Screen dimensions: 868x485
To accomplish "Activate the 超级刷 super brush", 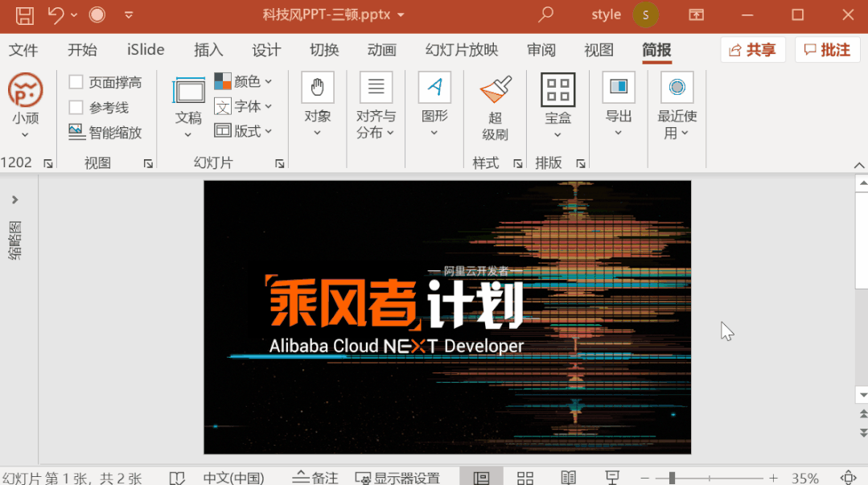I will coord(495,109).
